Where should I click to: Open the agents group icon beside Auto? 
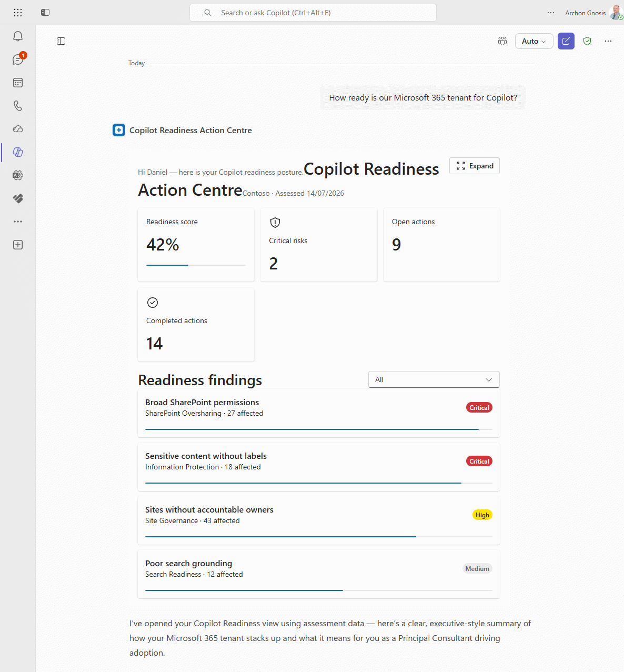tap(502, 41)
